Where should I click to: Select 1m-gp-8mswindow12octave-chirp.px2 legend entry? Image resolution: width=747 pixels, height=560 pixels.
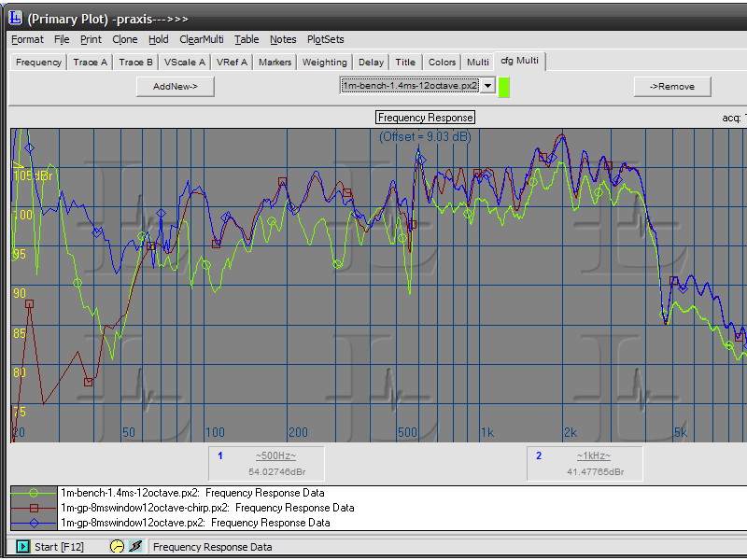click(207, 508)
